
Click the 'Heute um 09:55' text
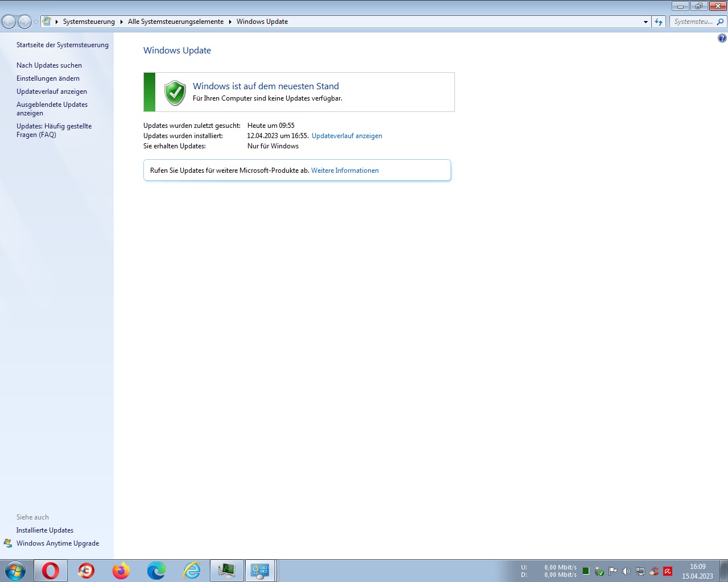click(271, 126)
